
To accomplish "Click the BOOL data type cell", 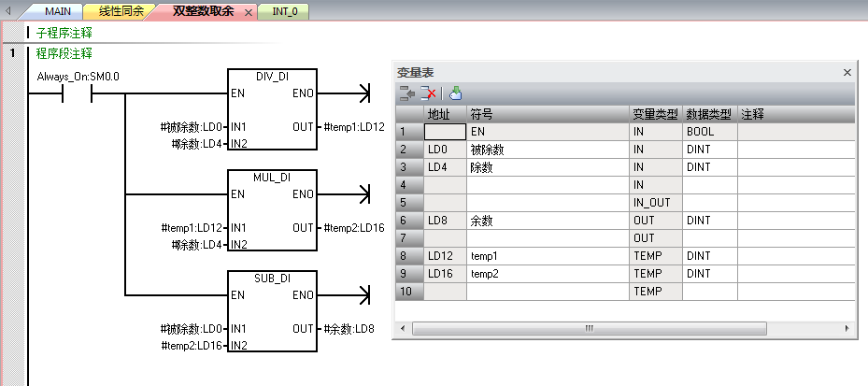I will click(710, 132).
